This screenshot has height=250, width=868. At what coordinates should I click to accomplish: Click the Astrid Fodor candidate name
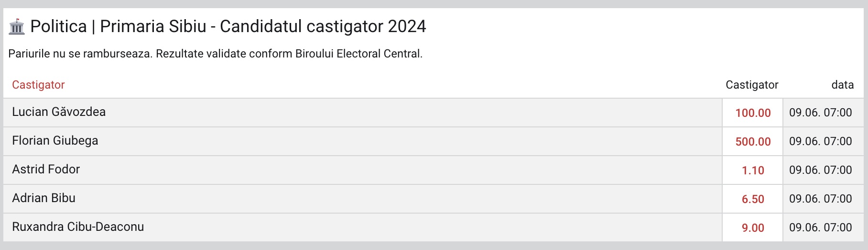tap(46, 170)
